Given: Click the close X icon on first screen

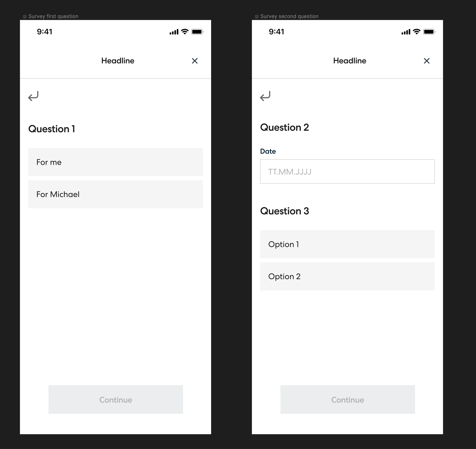Looking at the screenshot, I should (195, 60).
